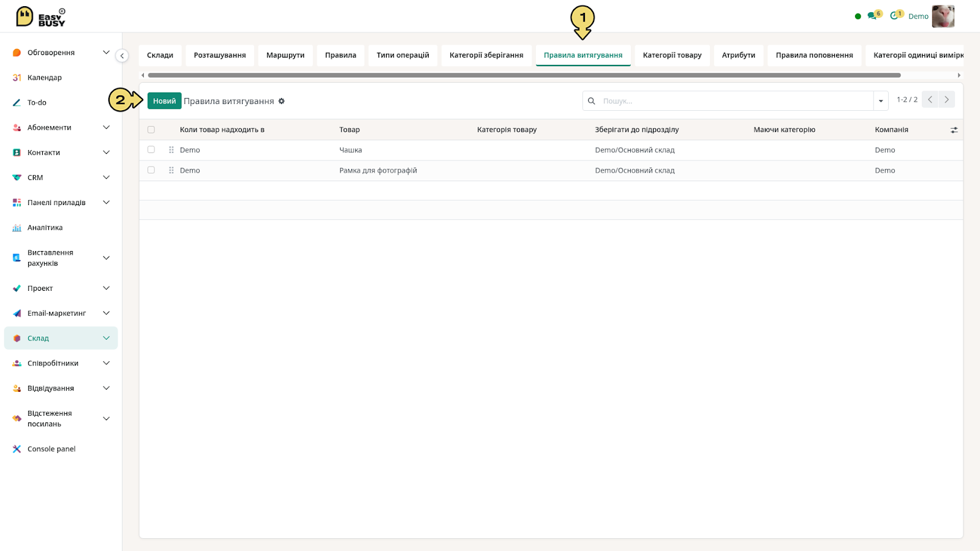
Task: Tick the checkbox for Рамка для фотографій row
Action: point(151,170)
